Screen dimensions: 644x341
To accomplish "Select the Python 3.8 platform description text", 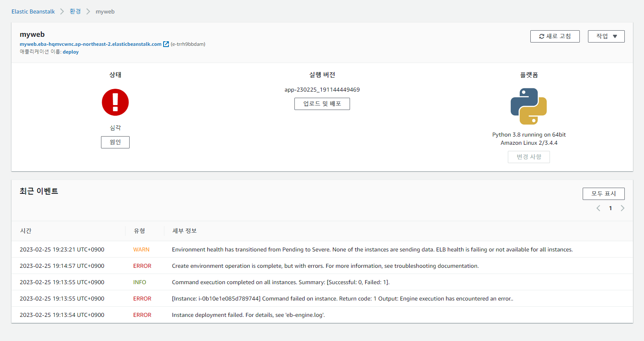I will [529, 139].
